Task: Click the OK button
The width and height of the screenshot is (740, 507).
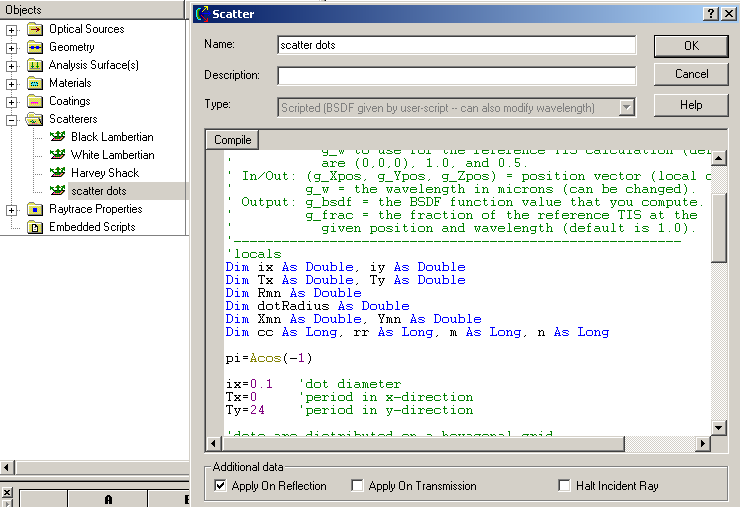Action: pos(691,46)
